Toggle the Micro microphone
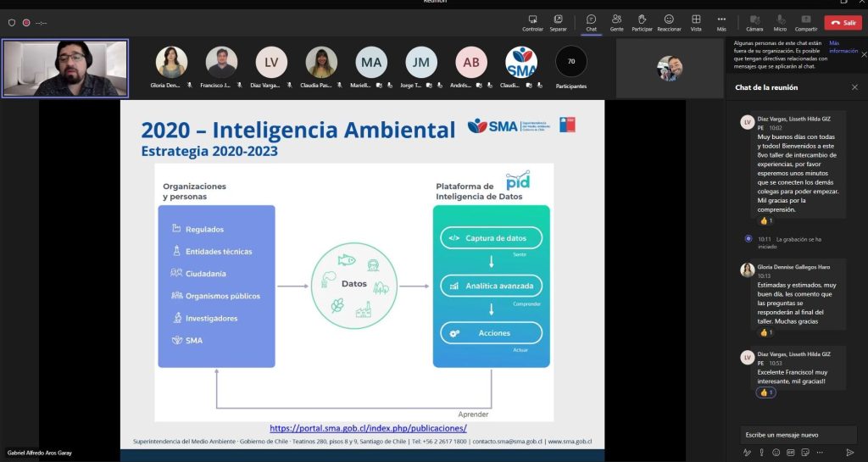 click(779, 22)
